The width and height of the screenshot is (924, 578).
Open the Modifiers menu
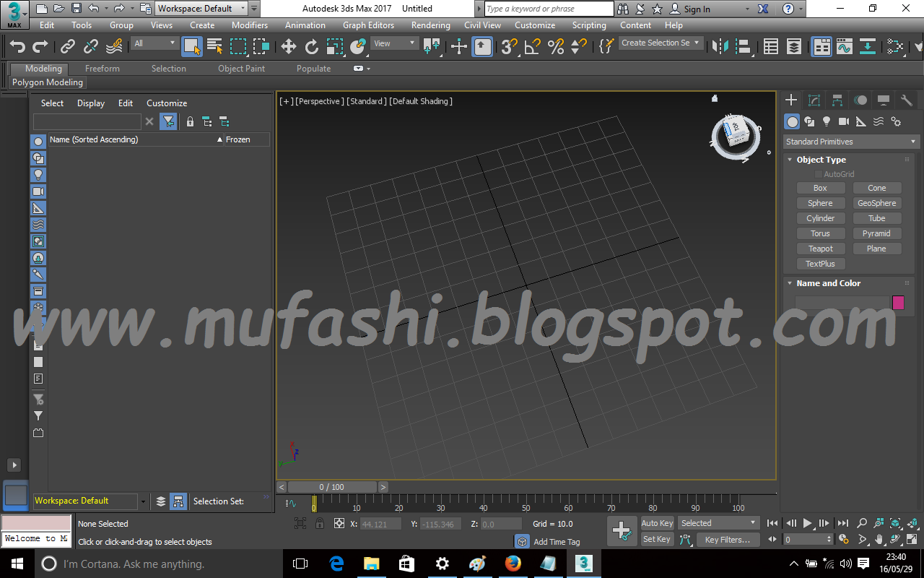(250, 25)
